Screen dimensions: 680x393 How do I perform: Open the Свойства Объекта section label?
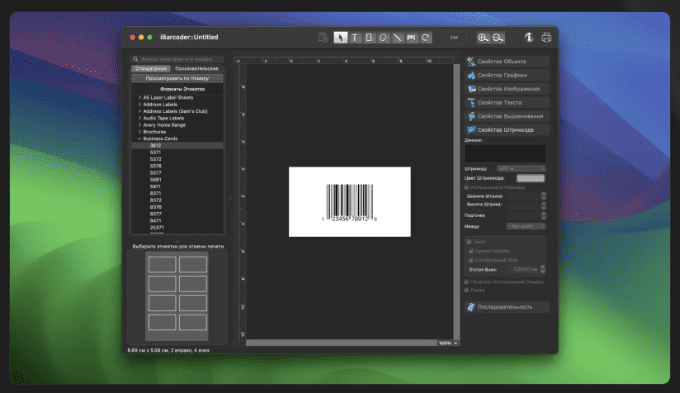pyautogui.click(x=502, y=62)
